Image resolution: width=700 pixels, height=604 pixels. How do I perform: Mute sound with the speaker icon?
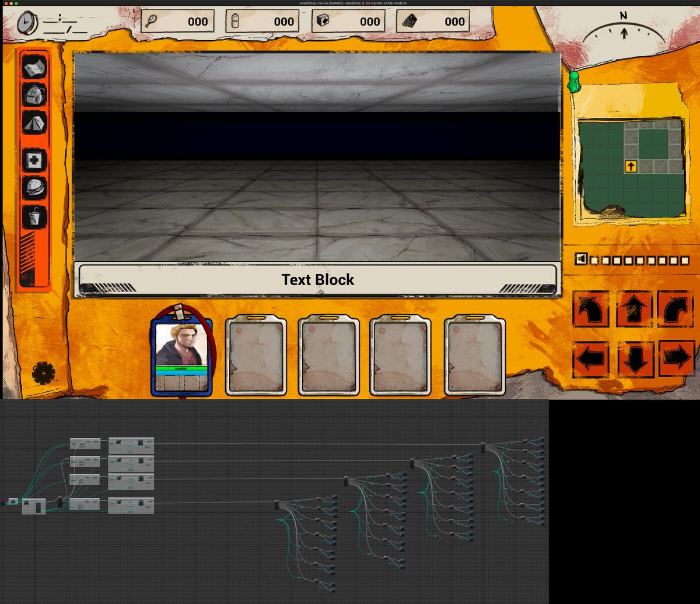(x=580, y=259)
